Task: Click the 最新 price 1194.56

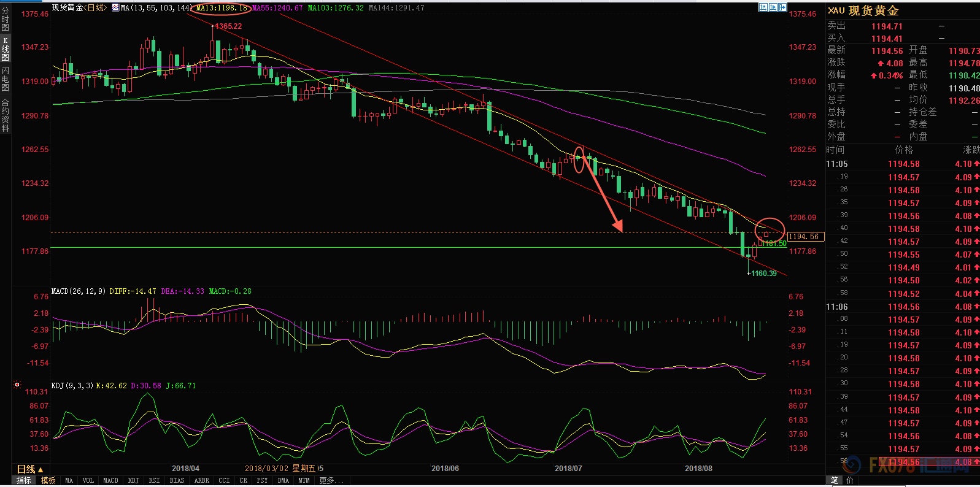Action: tap(887, 51)
